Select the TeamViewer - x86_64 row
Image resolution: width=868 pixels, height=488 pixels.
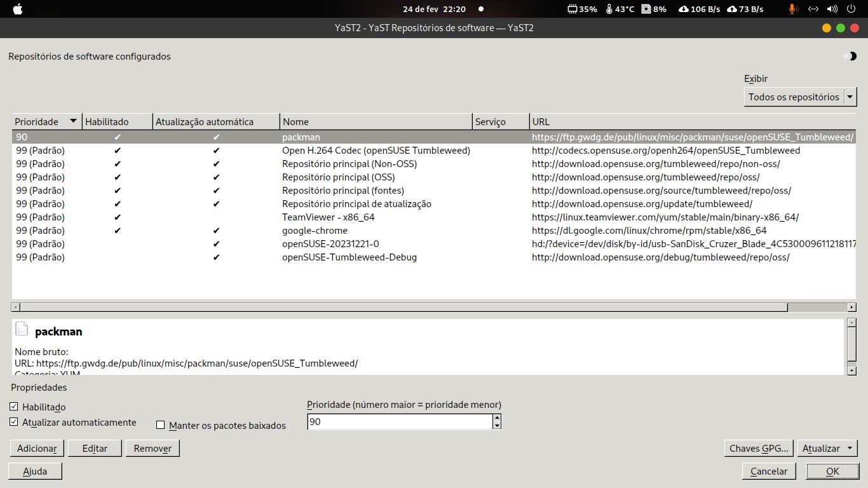434,217
